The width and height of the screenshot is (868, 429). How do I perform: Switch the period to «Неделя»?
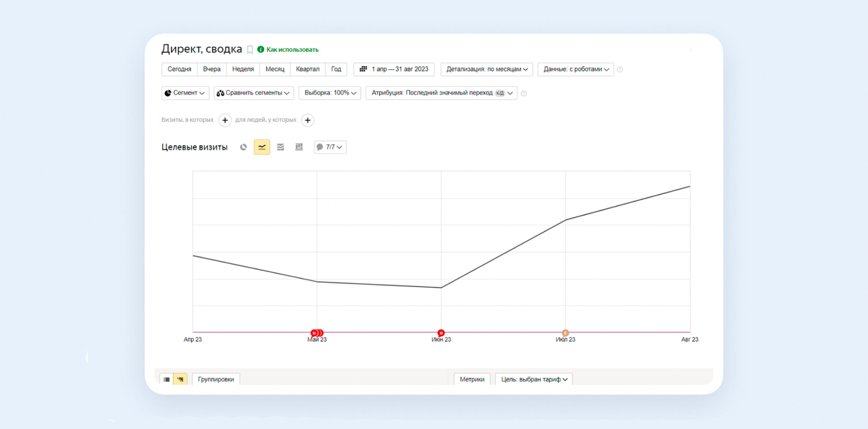243,69
